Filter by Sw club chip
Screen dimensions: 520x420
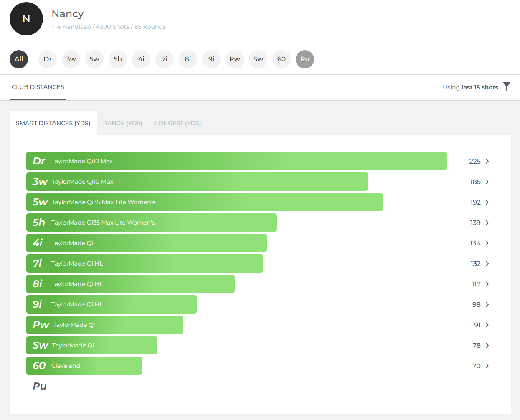(258, 59)
